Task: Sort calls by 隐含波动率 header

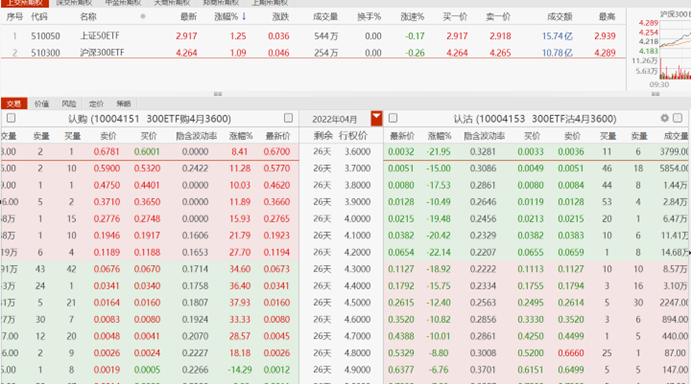Action: [x=196, y=136]
